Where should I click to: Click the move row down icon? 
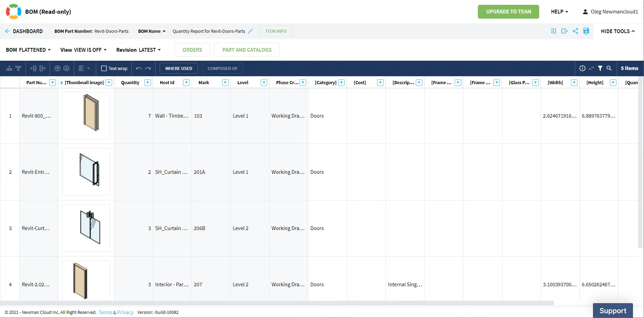point(67,68)
